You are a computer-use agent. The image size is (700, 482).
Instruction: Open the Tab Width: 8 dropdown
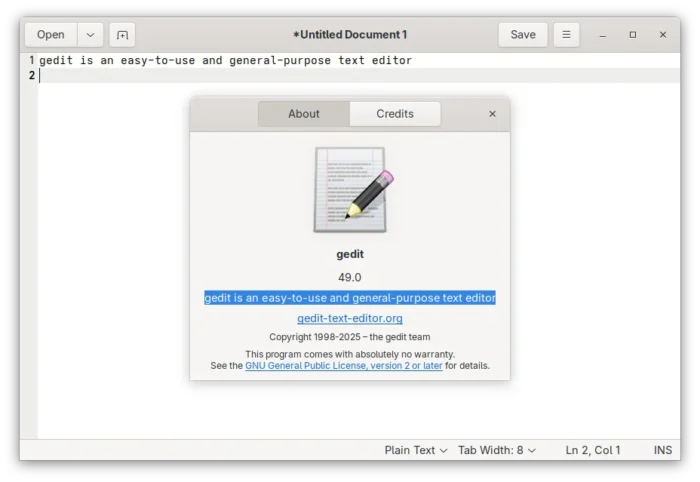click(x=497, y=450)
